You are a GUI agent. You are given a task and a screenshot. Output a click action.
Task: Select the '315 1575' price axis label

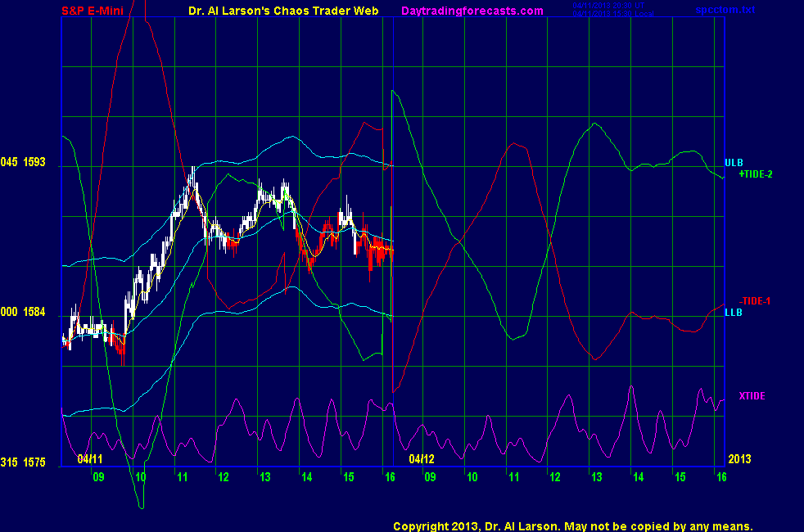[23, 462]
